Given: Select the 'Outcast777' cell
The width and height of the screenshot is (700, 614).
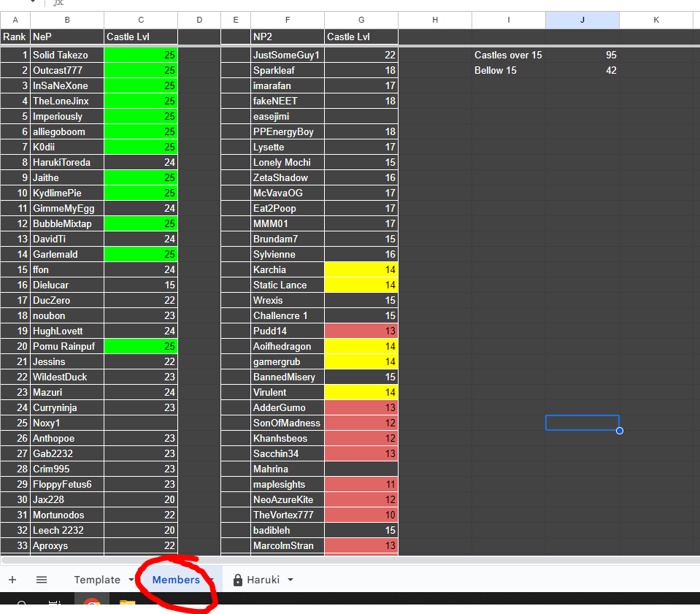Looking at the screenshot, I should coord(67,71).
